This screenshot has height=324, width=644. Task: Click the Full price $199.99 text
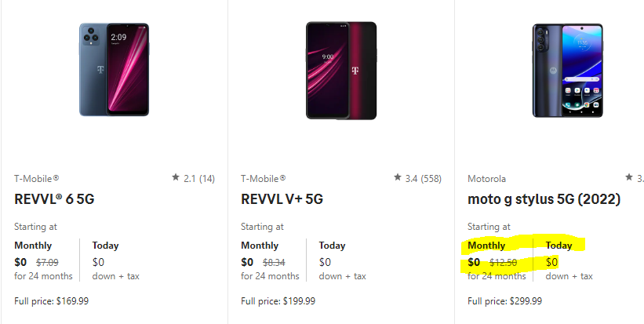[278, 300]
